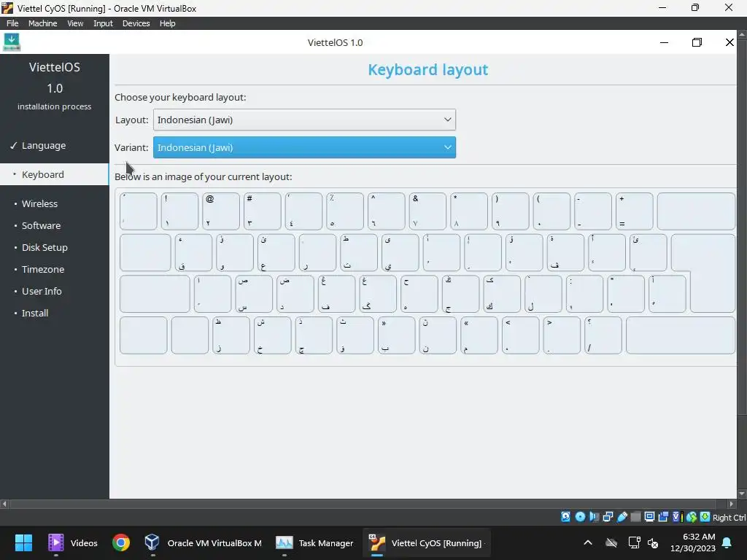
Task: Open the audio status icon in VirtualBox
Action: 594,517
